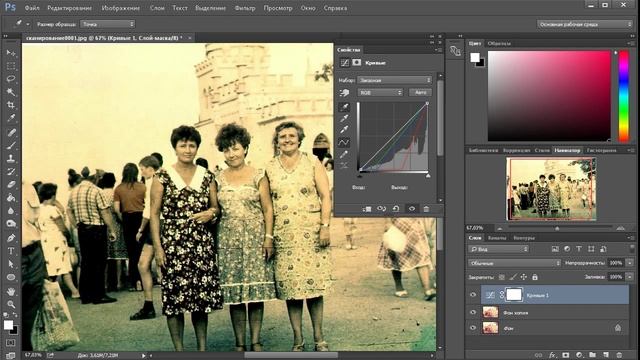Open the Изображение menu
The height and width of the screenshot is (360, 640).
120,8
